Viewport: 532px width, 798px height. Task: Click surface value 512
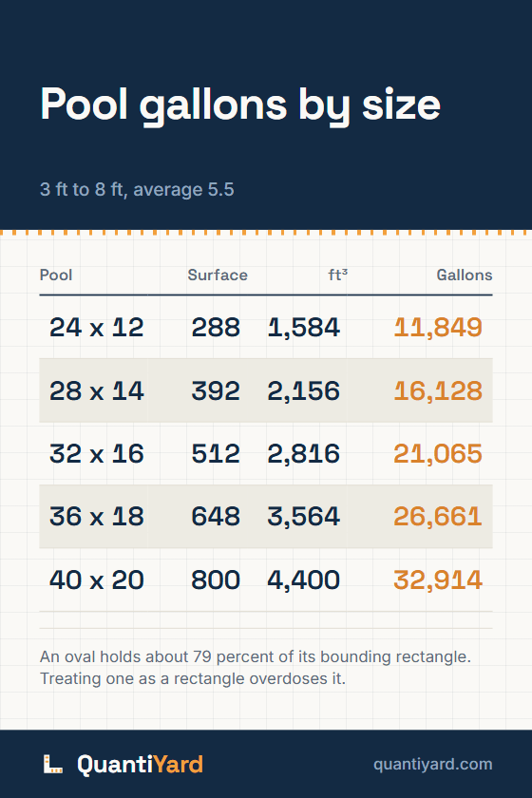[x=216, y=453]
